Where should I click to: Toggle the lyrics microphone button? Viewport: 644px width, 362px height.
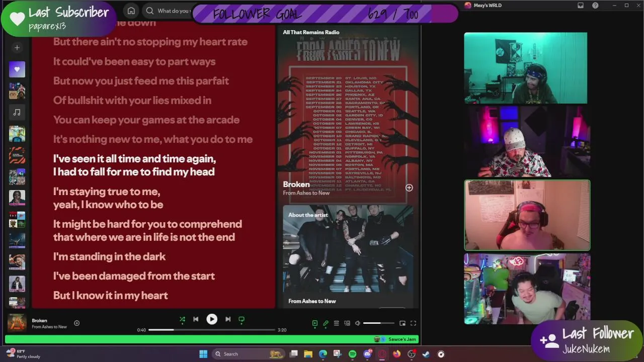pos(326,323)
